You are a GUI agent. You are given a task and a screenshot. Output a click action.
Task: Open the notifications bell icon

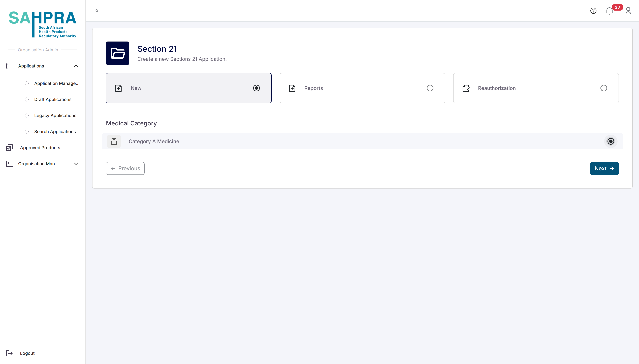(x=610, y=11)
